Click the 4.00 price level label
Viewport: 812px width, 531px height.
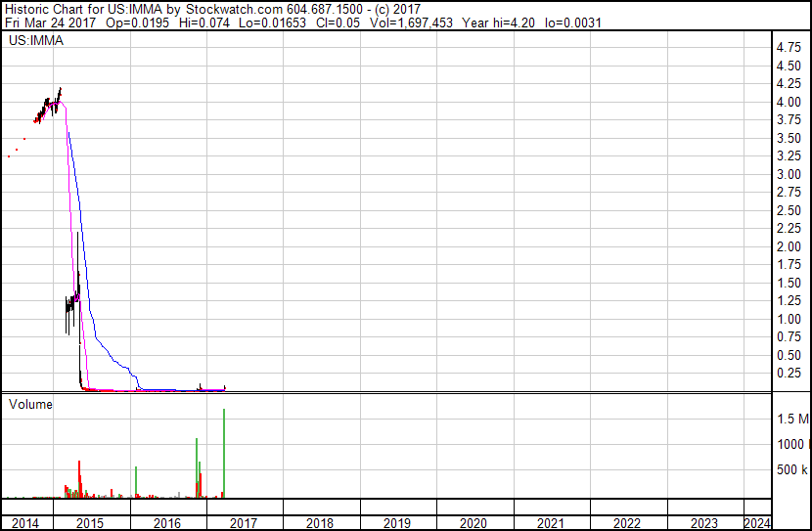click(789, 102)
